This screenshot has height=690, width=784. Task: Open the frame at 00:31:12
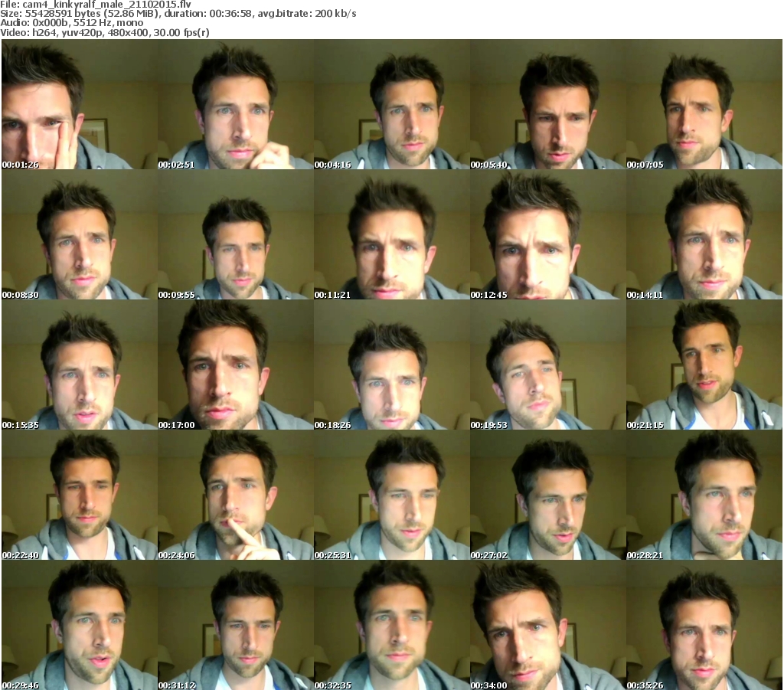tap(236, 625)
